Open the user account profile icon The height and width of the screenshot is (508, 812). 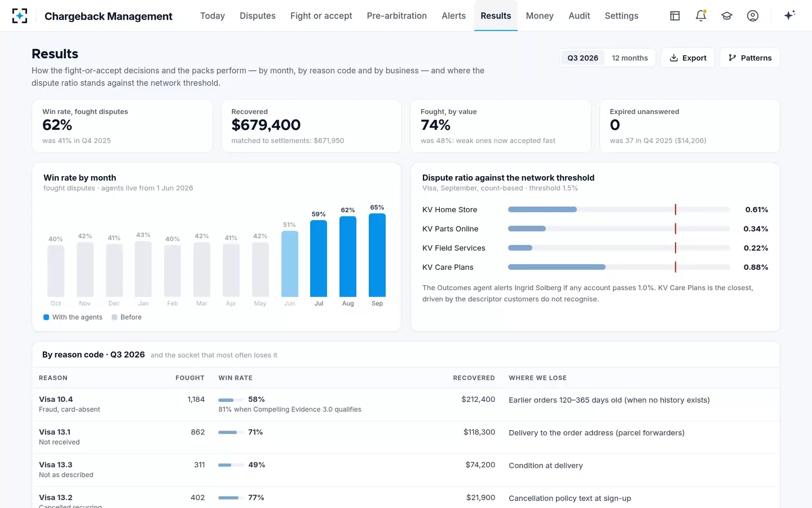pyautogui.click(x=753, y=16)
